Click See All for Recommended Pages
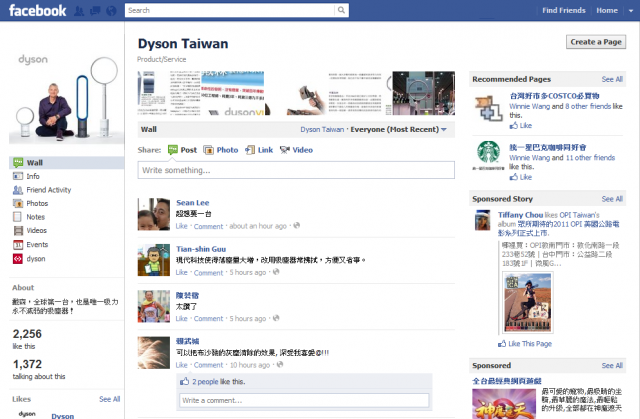The image size is (640, 419). coord(612,79)
